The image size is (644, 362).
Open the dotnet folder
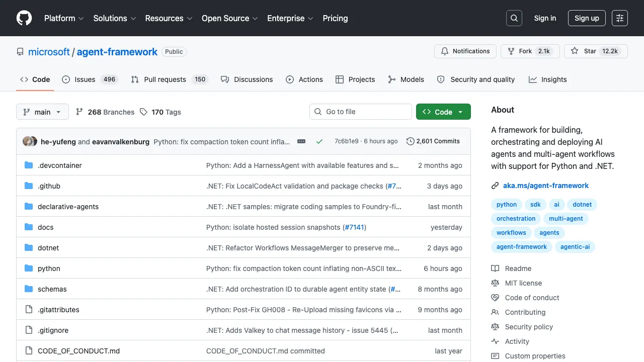(48, 248)
